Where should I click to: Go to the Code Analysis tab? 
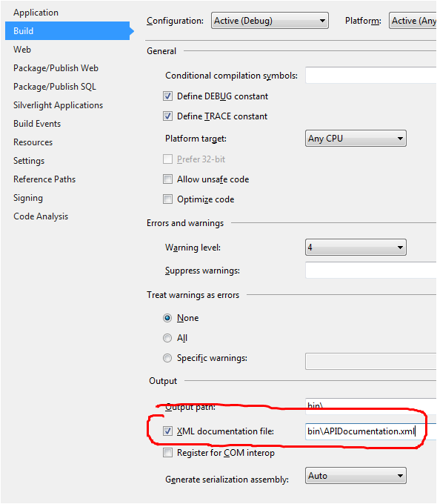(41, 216)
